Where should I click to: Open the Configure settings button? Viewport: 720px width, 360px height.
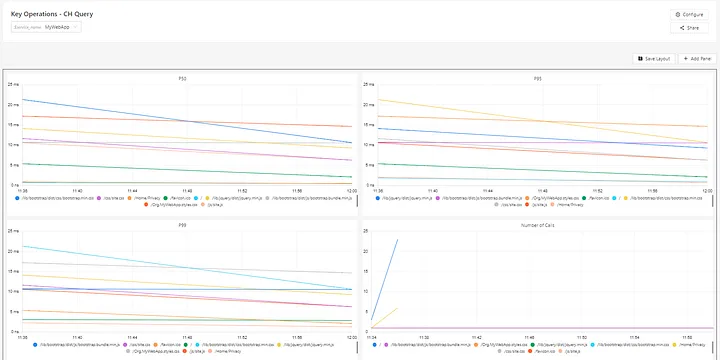point(689,15)
